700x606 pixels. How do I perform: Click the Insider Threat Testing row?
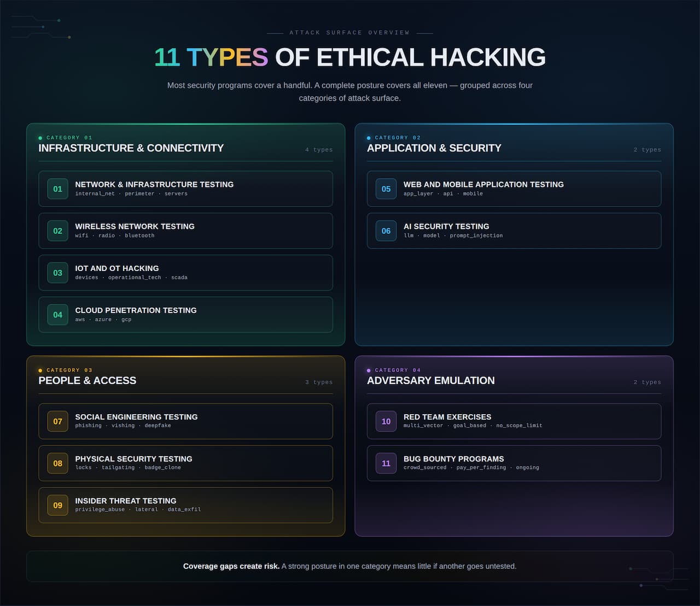185,505
